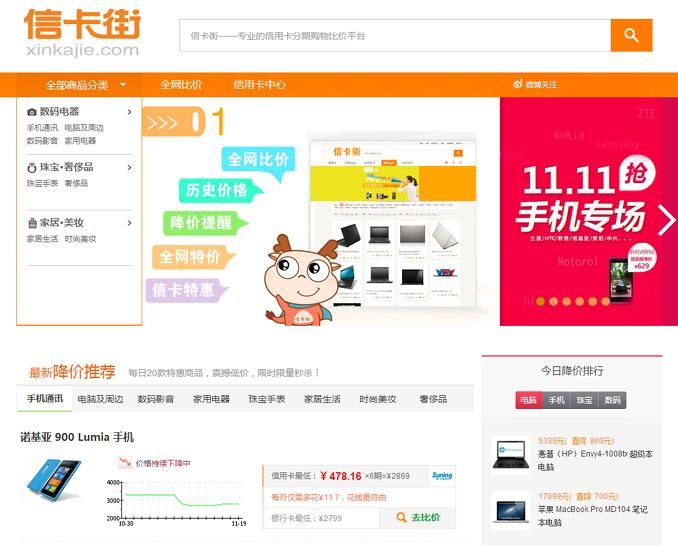The height and width of the screenshot is (546, 678).
Task: Expand the 家居•美妆 category chevron
Action: pyautogui.click(x=129, y=223)
